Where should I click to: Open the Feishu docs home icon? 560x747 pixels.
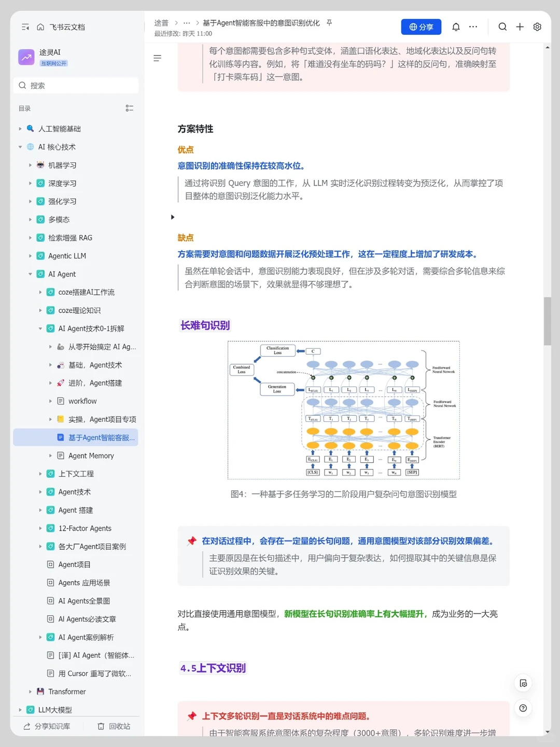(x=40, y=27)
